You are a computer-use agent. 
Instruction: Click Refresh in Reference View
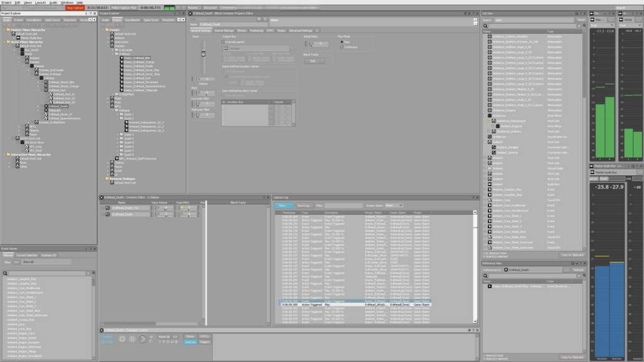click(x=579, y=270)
